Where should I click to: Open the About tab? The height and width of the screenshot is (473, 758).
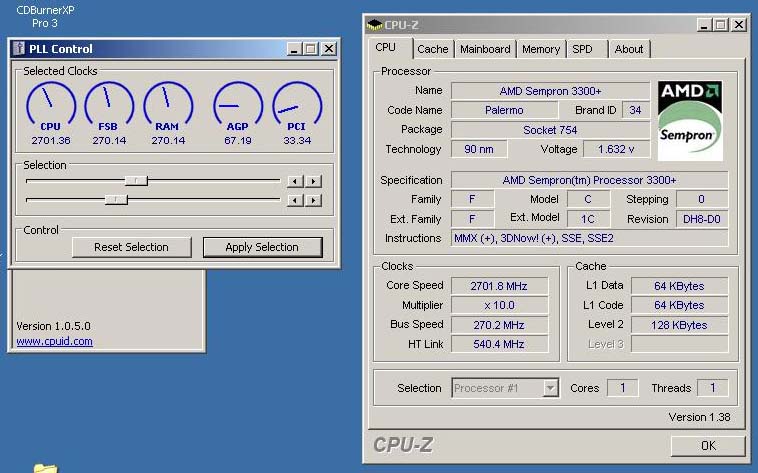(628, 49)
